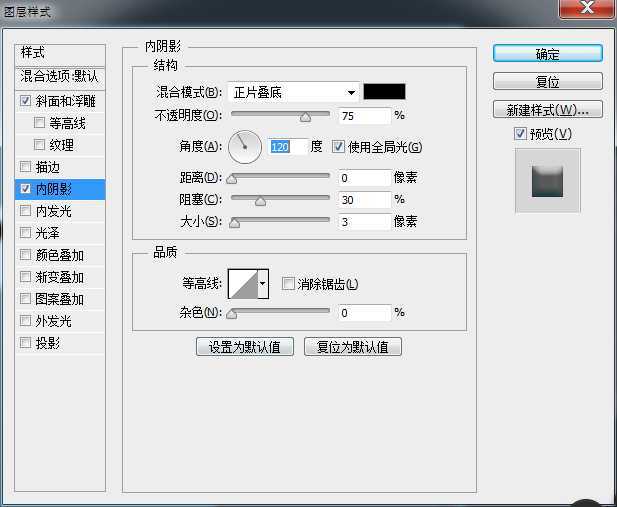The height and width of the screenshot is (507, 617).
Task: Enable the 消除锯齿 checkbox
Action: coord(288,285)
